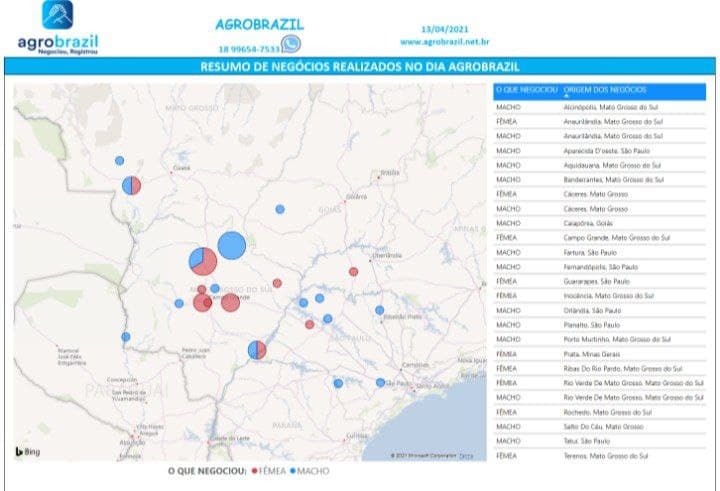Screen dimensions: 720x491
Task: Click the Brasília label on the map
Action: [390, 173]
